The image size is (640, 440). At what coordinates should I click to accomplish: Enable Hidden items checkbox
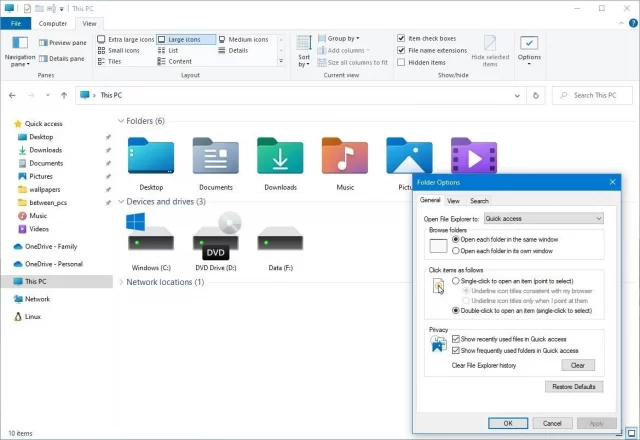tap(401, 62)
